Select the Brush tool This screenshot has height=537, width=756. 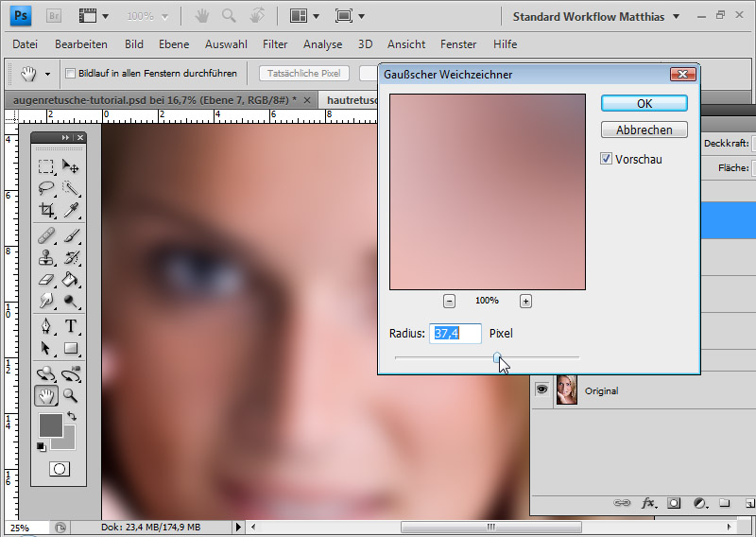[70, 236]
